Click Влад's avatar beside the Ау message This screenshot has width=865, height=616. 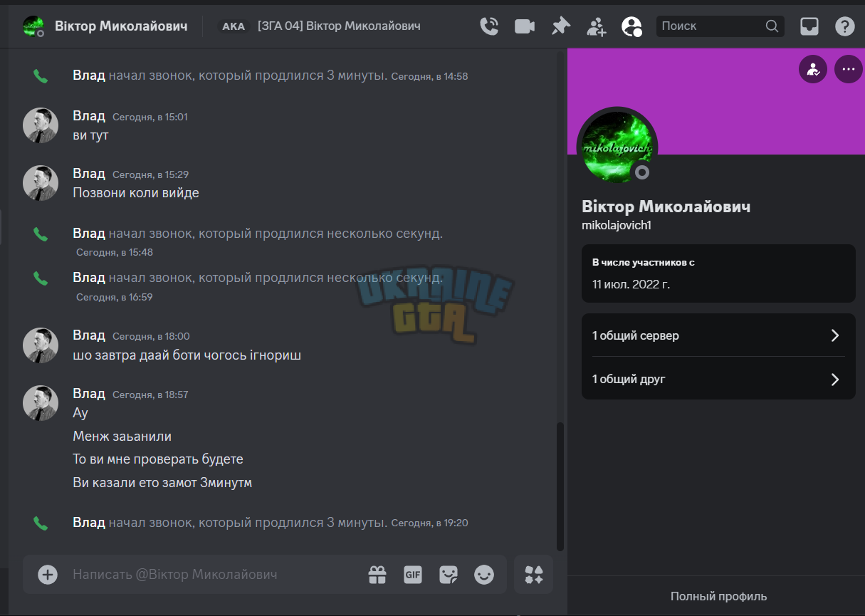41,403
